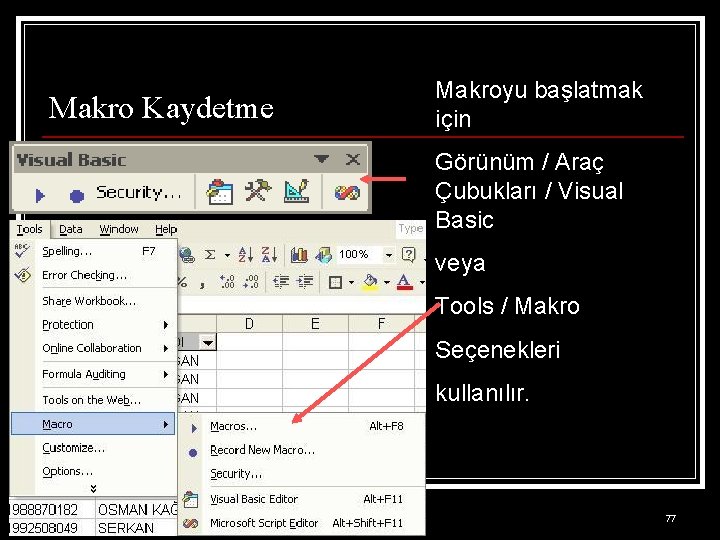Open the AutoFilter dropdown in column C
720x540 pixels.
click(208, 343)
